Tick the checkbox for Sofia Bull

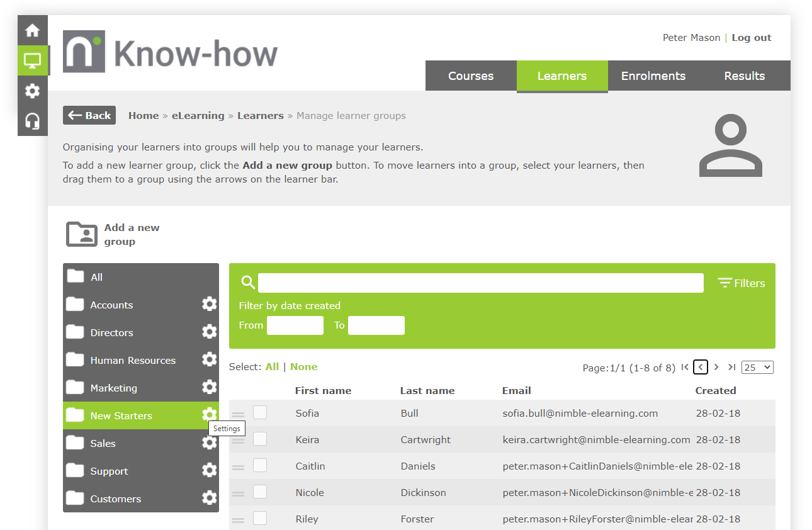260,412
